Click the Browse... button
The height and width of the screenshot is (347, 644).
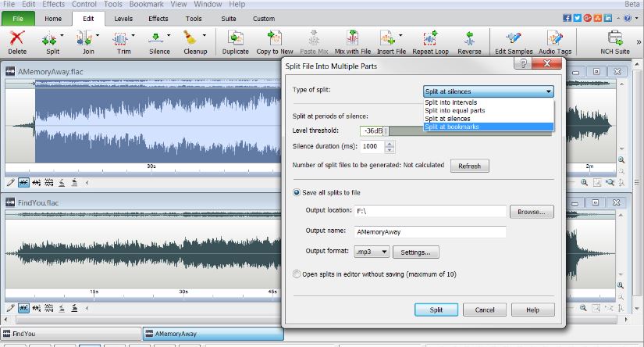pos(532,212)
